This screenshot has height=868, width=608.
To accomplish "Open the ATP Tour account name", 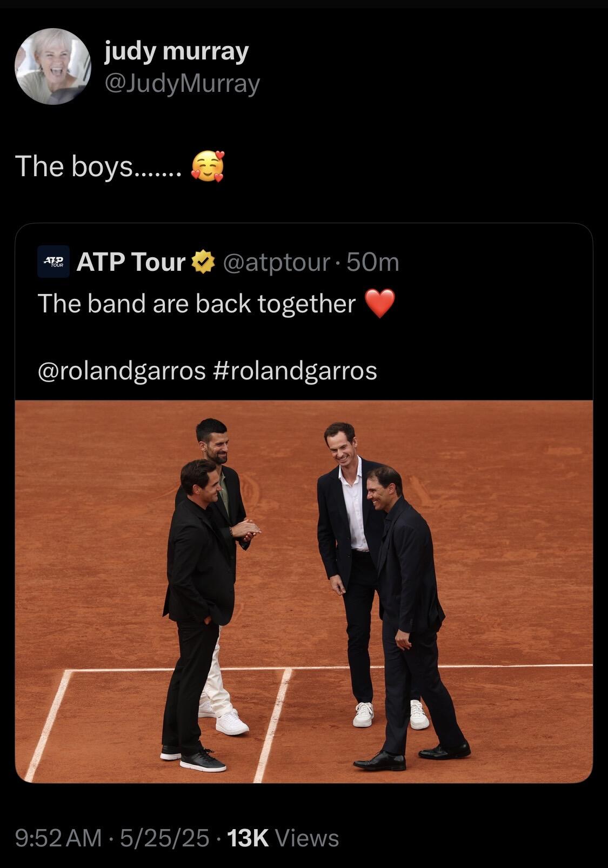I will click(x=131, y=262).
